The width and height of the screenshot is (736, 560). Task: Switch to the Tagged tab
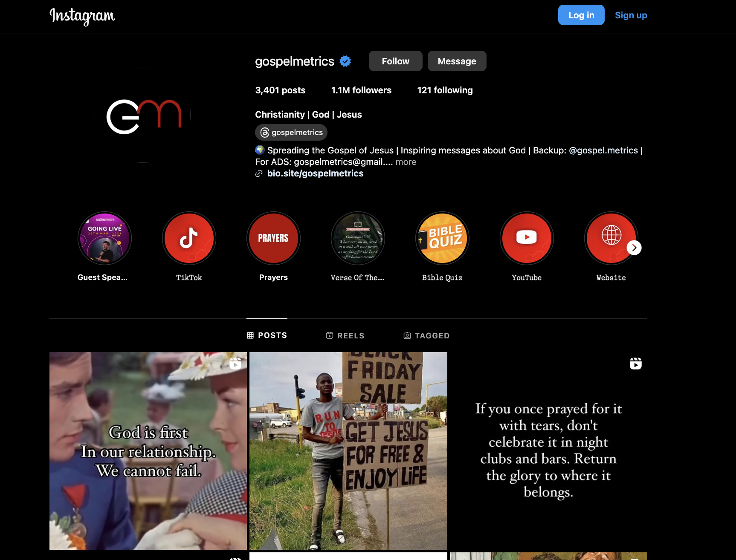click(426, 335)
